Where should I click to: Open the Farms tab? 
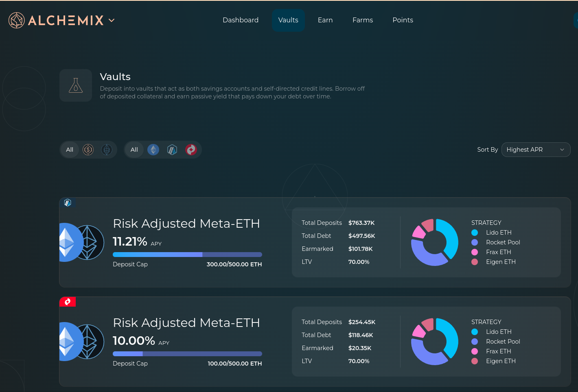click(x=362, y=20)
